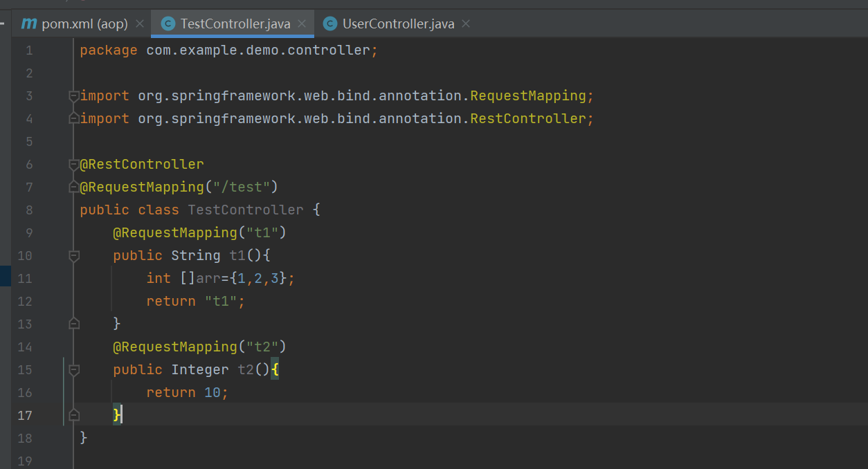868x469 pixels.
Task: Click the "t1" mapping string on line 9
Action: 262,232
